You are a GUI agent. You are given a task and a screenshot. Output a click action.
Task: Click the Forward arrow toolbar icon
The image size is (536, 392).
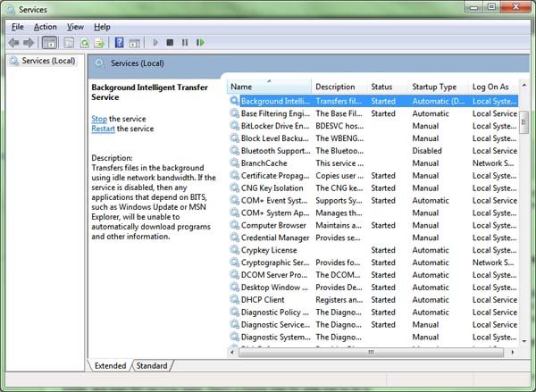click(x=29, y=43)
